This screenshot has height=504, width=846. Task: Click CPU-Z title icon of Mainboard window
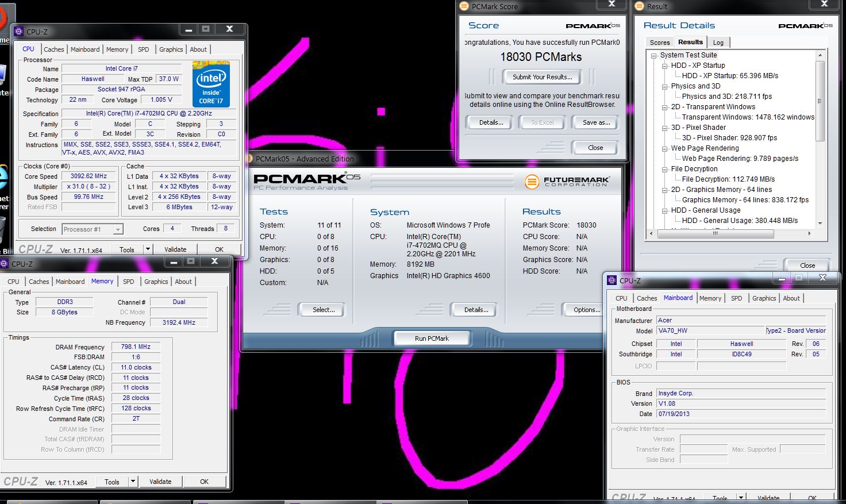613,280
